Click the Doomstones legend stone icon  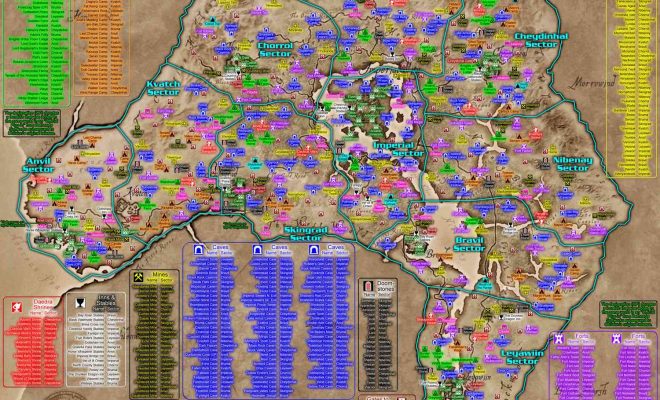point(368,287)
